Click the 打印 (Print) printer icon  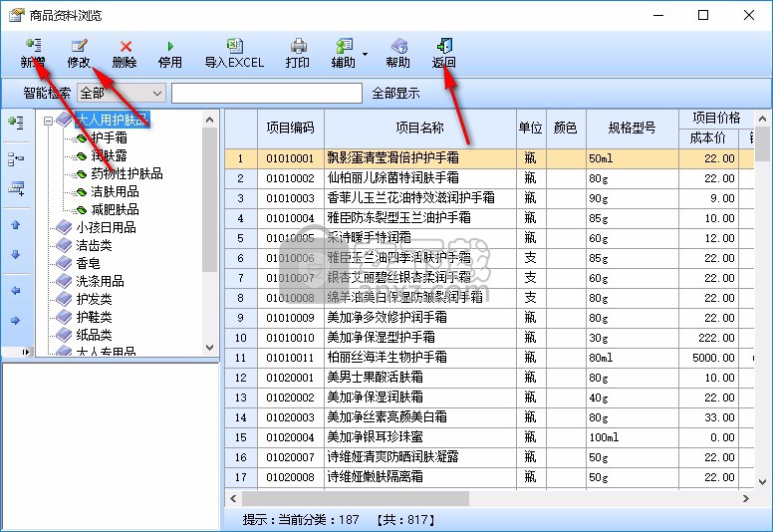point(298,46)
